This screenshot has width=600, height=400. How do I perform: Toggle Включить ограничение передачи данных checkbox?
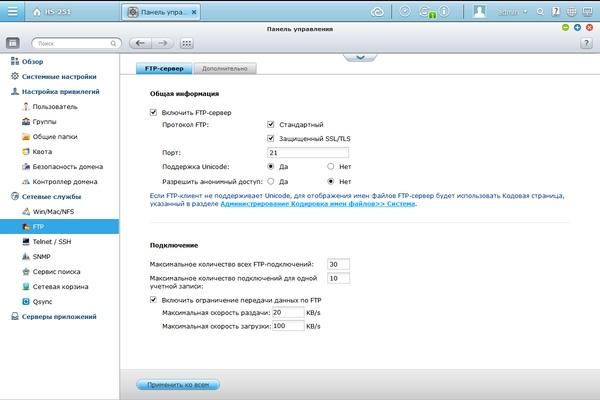click(x=153, y=300)
